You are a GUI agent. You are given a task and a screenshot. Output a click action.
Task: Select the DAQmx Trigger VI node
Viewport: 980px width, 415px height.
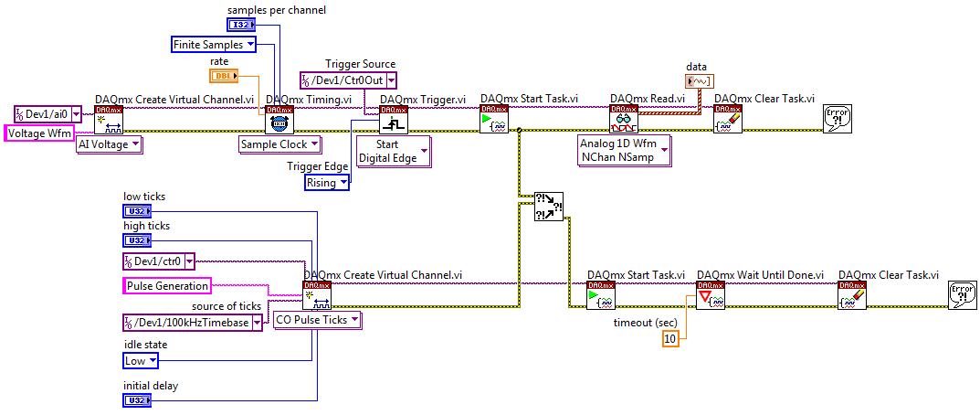click(x=394, y=121)
